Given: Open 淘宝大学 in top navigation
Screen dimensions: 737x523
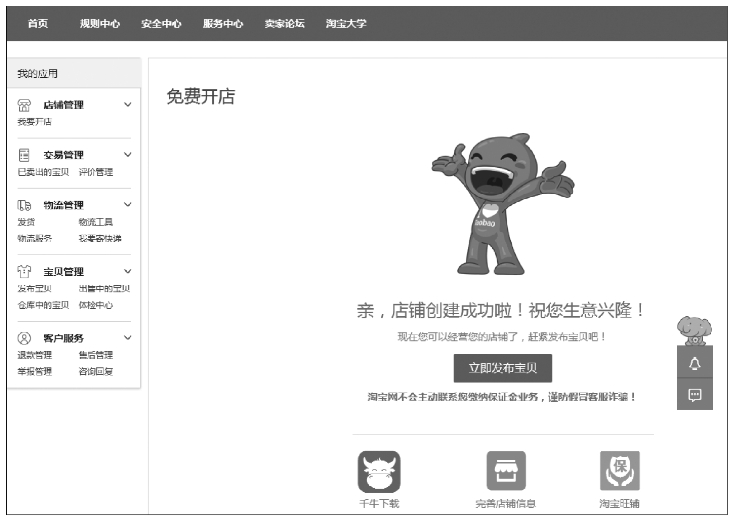Looking at the screenshot, I should 346,23.
